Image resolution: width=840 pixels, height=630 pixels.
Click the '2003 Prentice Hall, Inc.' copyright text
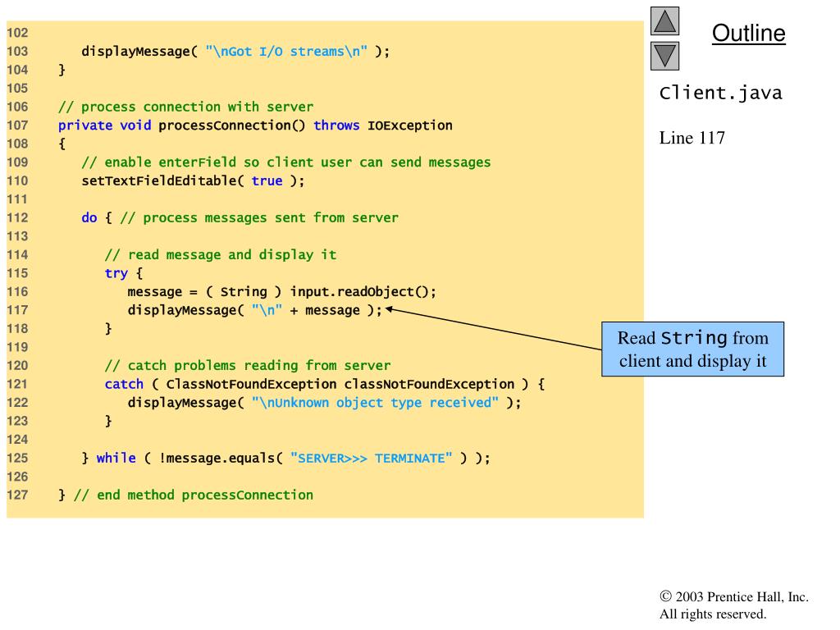point(734,597)
